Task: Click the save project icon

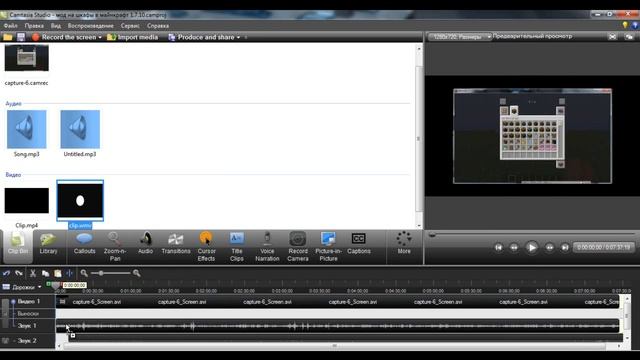Action: [21, 37]
